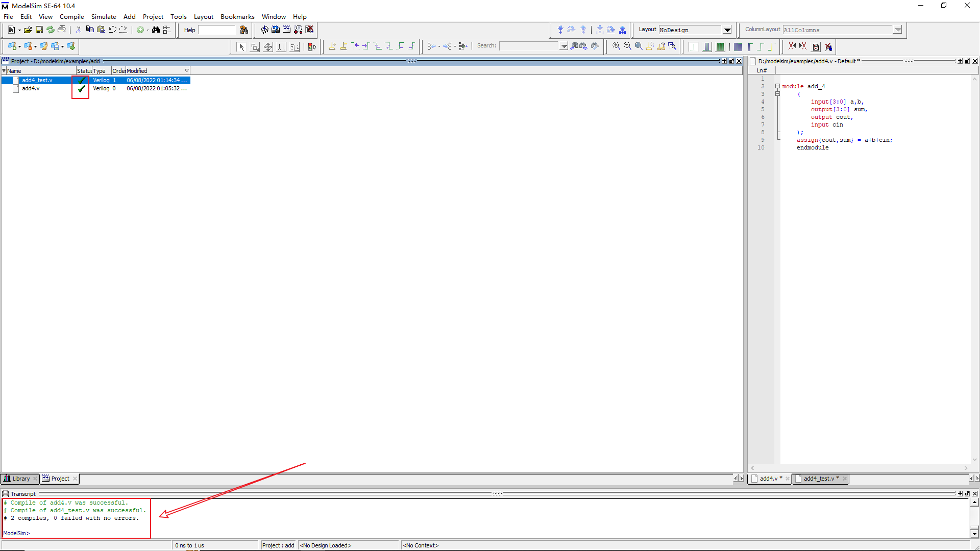
Task: Click the Save toolbar icon
Action: click(39, 30)
